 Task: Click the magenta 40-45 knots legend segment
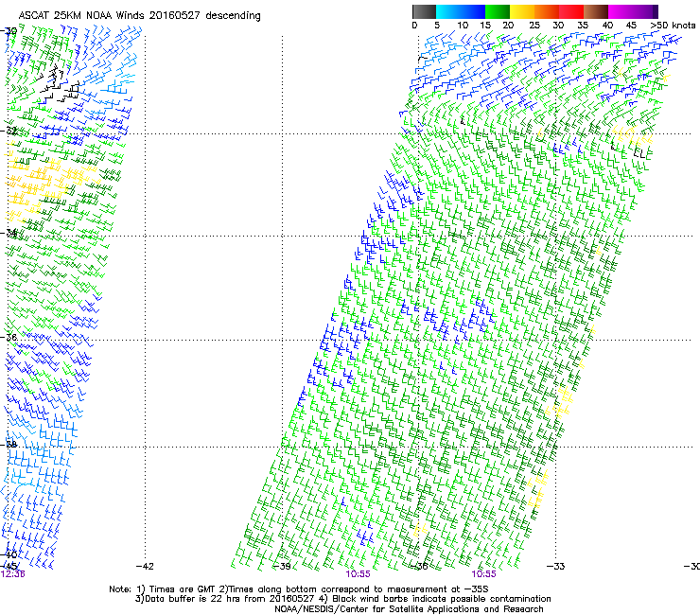click(621, 11)
